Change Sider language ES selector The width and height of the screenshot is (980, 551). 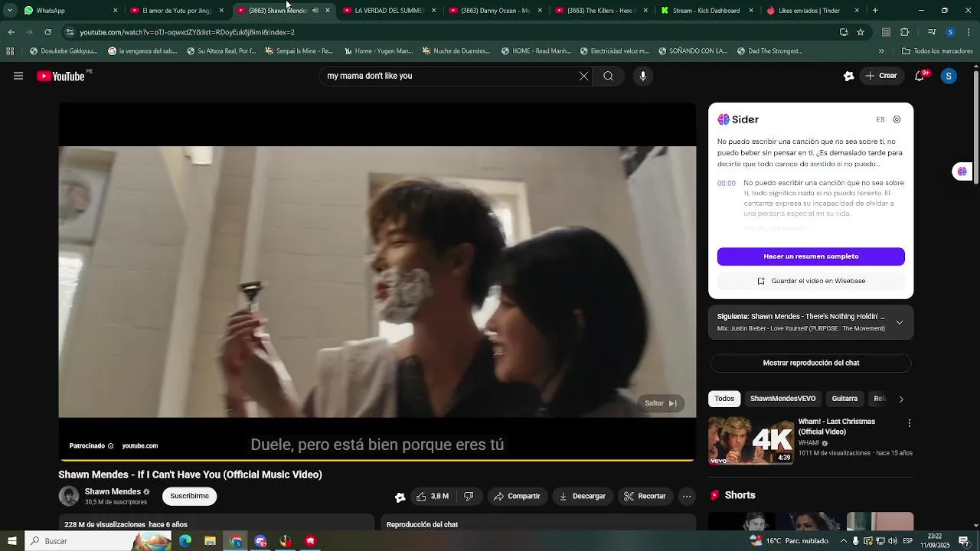[x=880, y=119]
